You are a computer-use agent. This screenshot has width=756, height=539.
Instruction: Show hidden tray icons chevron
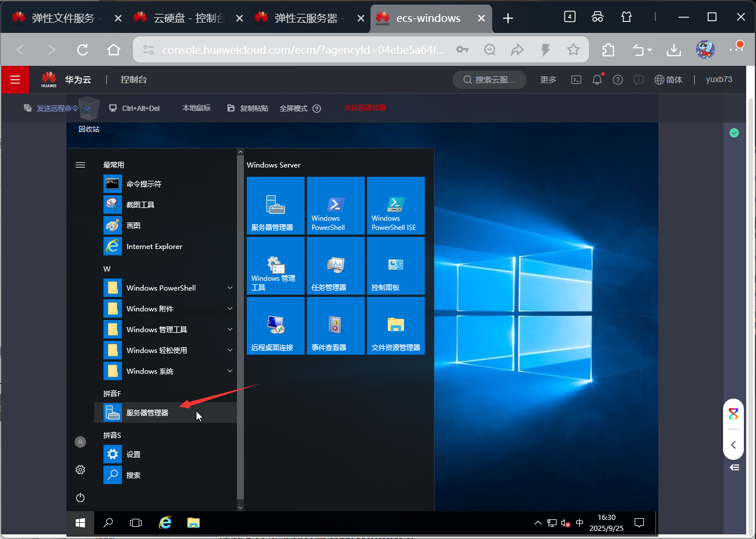point(538,523)
